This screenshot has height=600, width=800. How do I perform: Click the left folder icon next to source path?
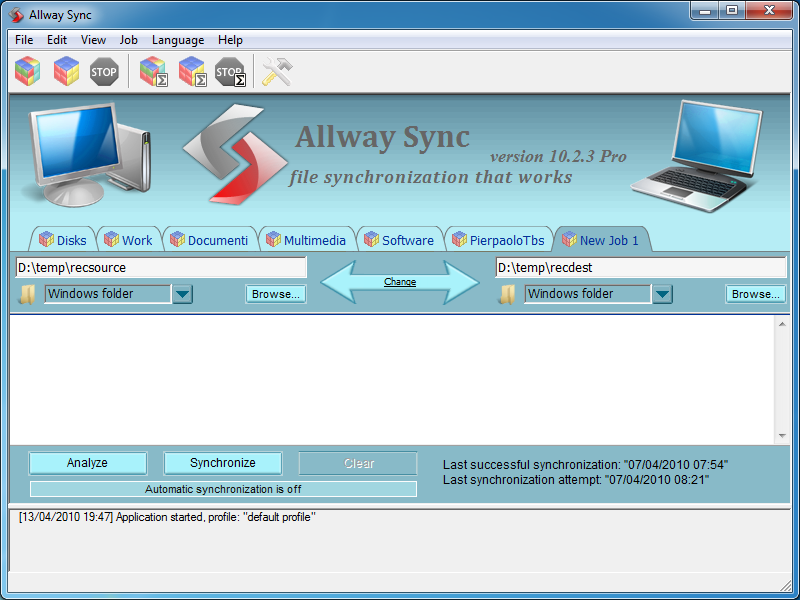(27, 294)
